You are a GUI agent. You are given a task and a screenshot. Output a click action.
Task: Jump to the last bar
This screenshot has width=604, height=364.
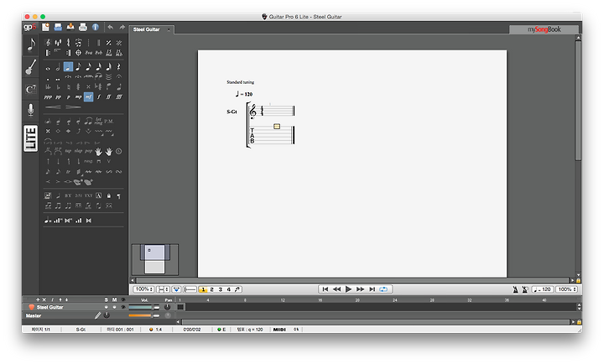click(x=372, y=289)
